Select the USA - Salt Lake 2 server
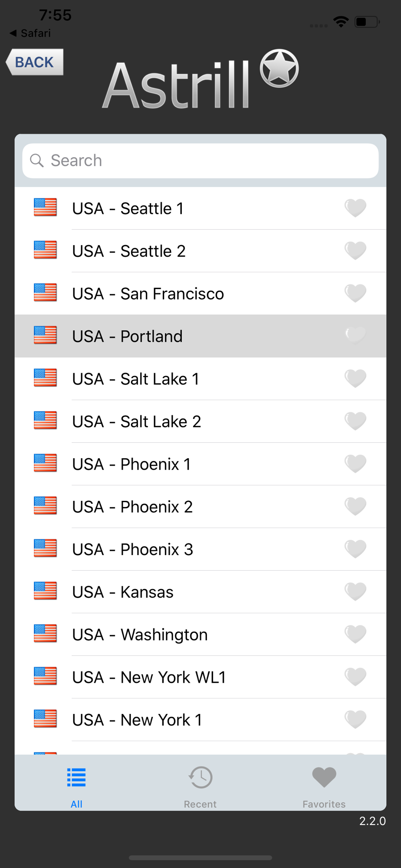Screen dimensions: 401x868 tap(200, 421)
